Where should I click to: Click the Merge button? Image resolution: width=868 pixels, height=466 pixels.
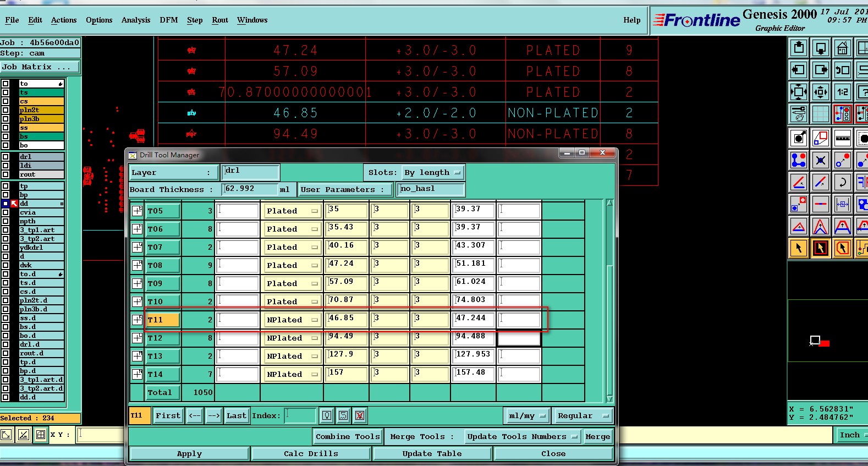[x=597, y=436]
